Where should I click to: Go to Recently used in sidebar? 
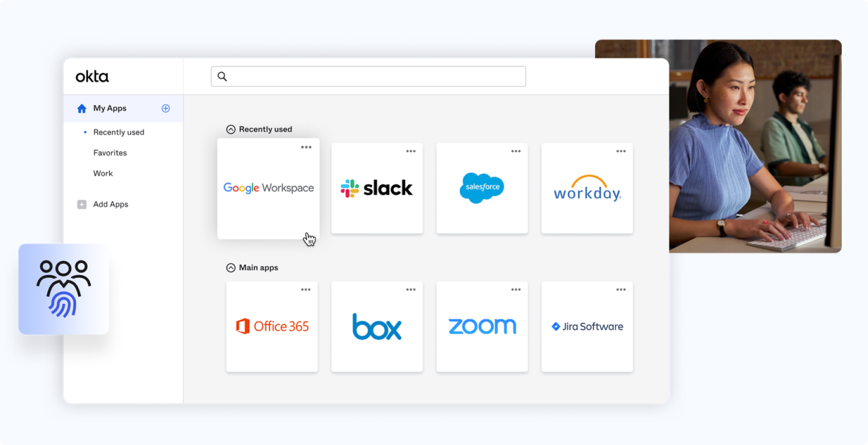119,132
